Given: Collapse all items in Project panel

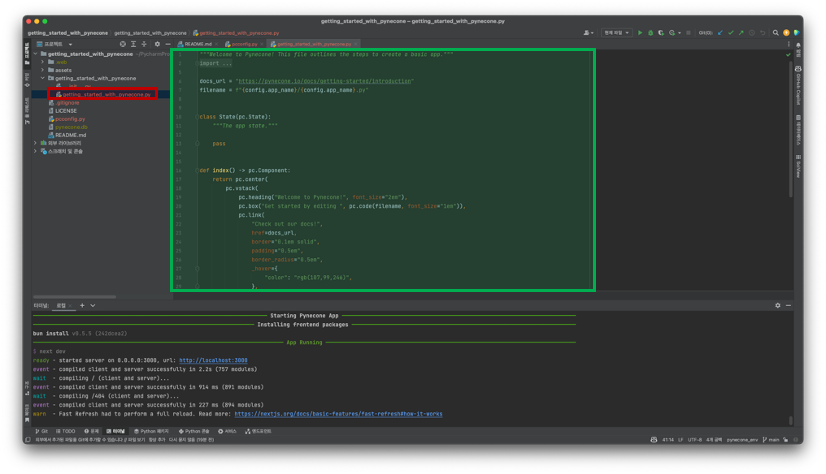Looking at the screenshot, I should [144, 44].
